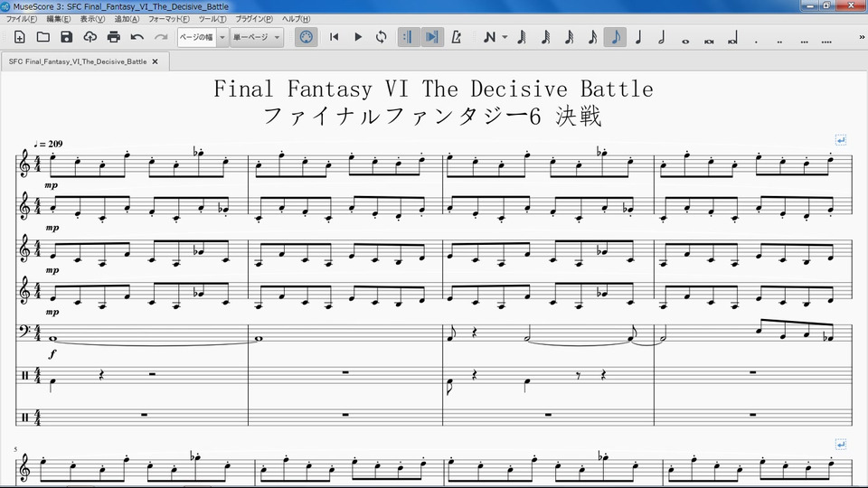Toggle pan score during playback

coord(432,37)
